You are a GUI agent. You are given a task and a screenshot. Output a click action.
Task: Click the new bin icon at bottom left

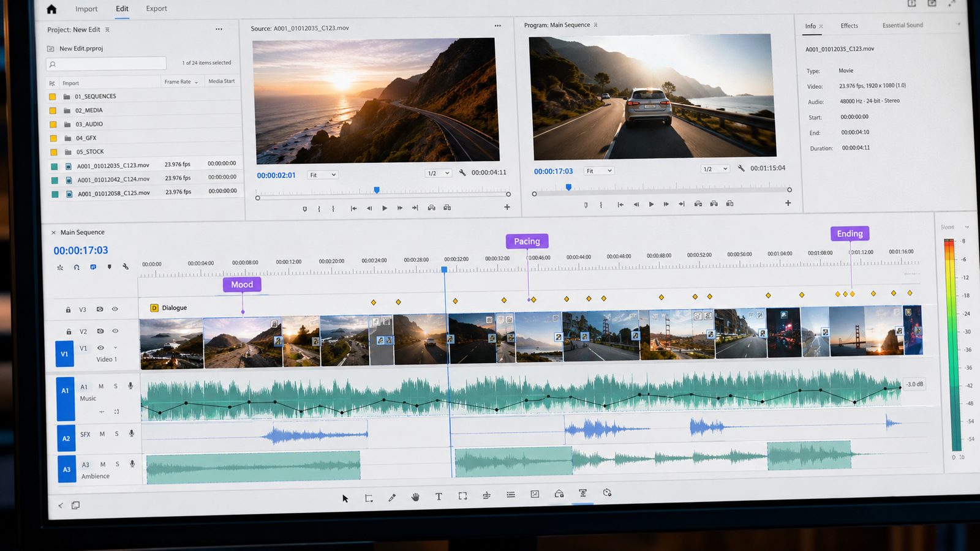(x=75, y=505)
